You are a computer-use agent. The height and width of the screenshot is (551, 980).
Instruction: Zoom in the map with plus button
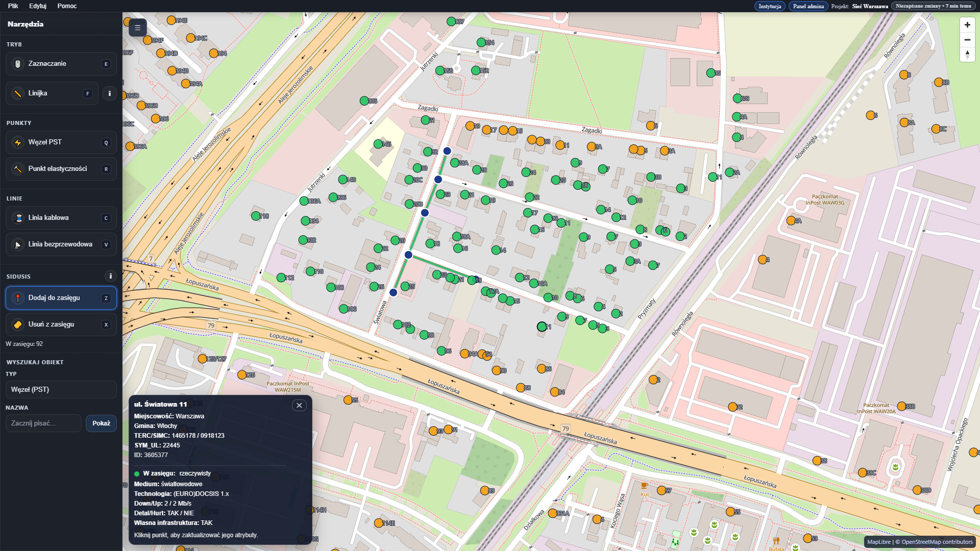click(967, 25)
